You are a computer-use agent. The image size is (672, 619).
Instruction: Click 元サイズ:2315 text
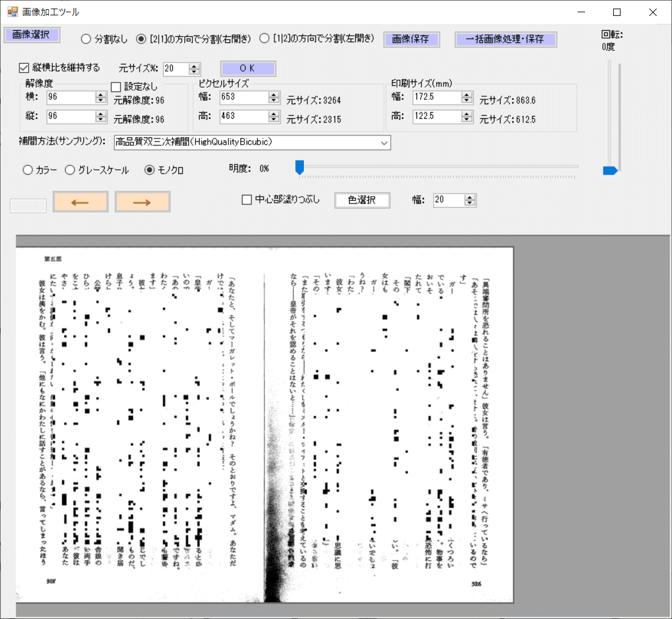(x=314, y=120)
